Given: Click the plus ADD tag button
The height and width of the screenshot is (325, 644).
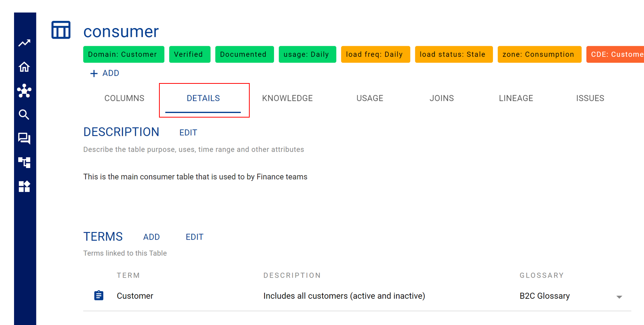Looking at the screenshot, I should (x=105, y=73).
